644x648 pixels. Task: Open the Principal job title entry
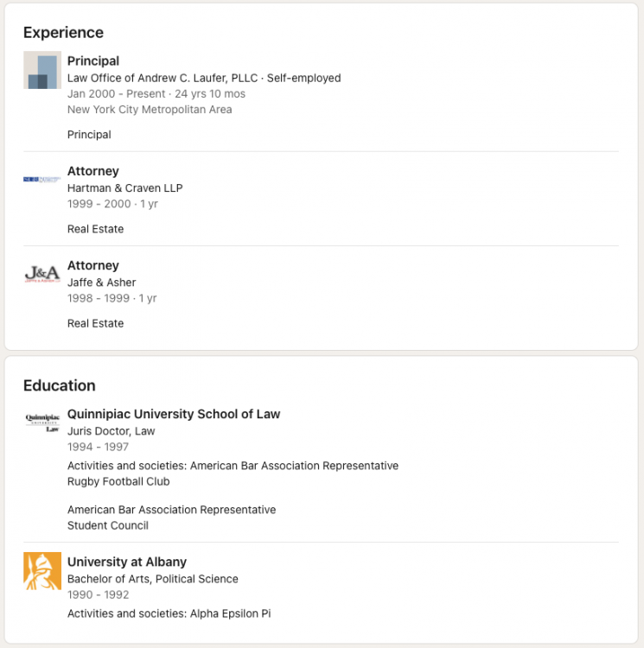click(x=93, y=61)
